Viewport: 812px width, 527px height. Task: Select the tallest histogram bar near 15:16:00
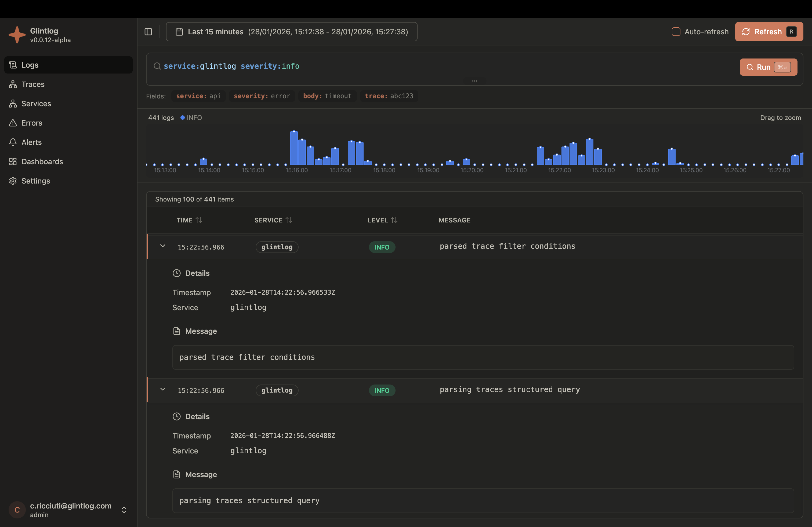[294, 148]
